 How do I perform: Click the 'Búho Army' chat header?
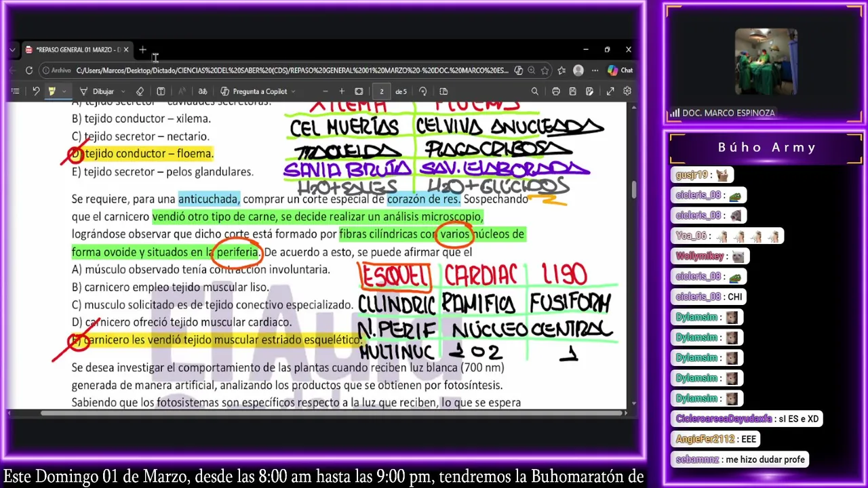pyautogui.click(x=767, y=147)
